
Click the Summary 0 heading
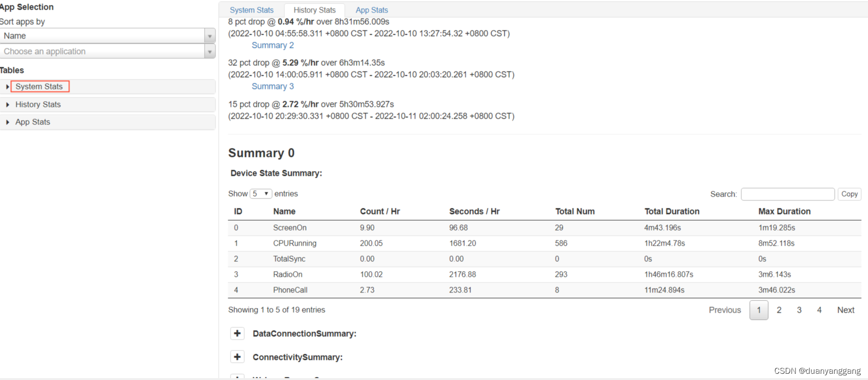(x=261, y=153)
